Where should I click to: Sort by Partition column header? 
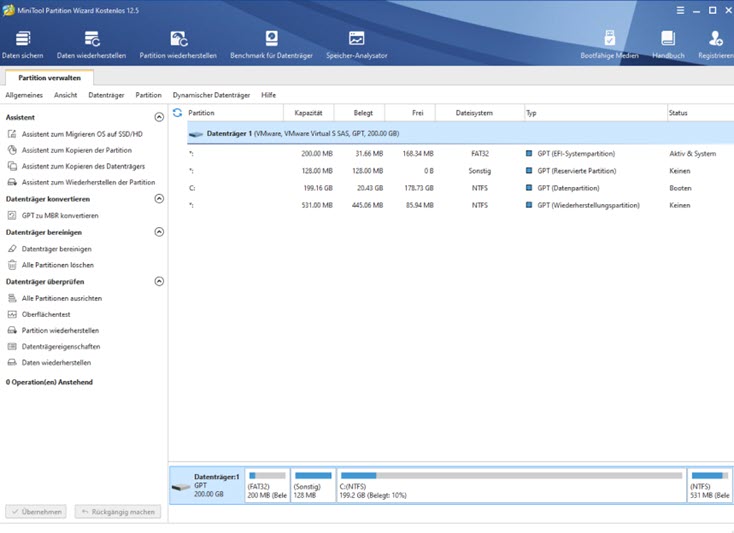[234, 113]
